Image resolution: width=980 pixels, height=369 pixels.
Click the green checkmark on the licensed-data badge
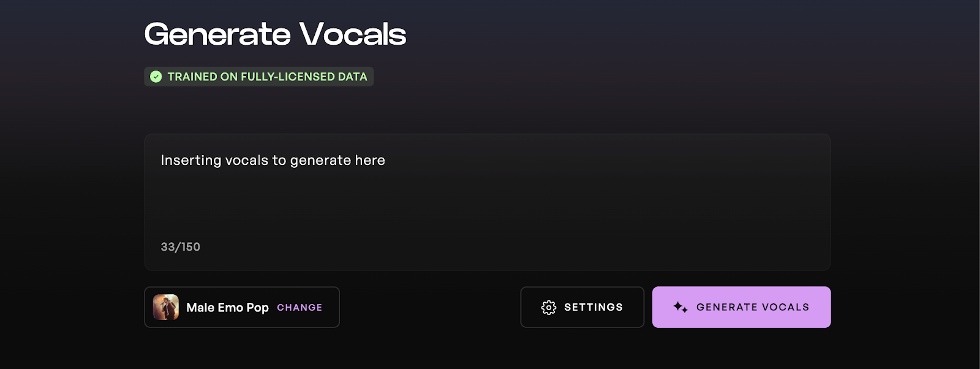tap(157, 76)
